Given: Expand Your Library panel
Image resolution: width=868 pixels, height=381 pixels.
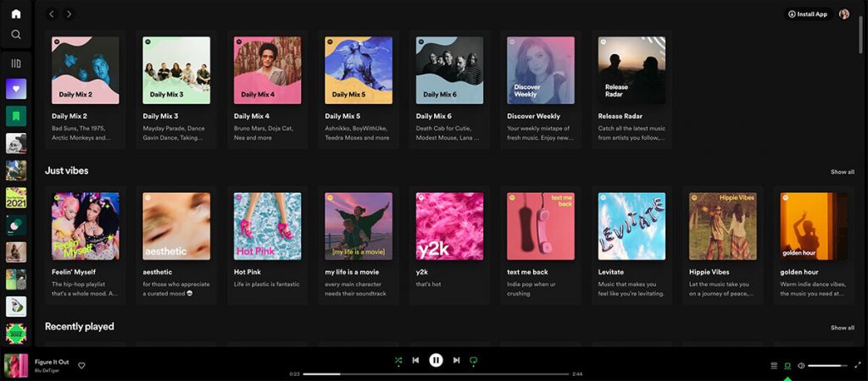Looking at the screenshot, I should [16, 63].
